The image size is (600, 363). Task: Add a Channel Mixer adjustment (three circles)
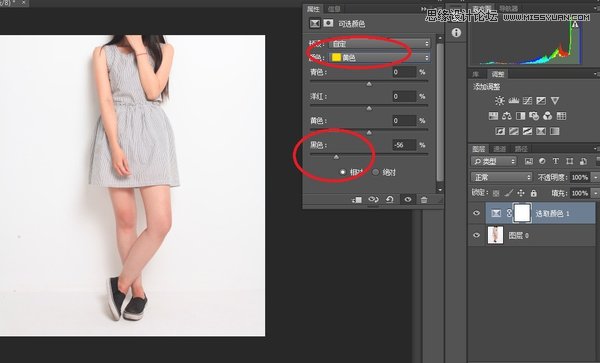coord(548,116)
